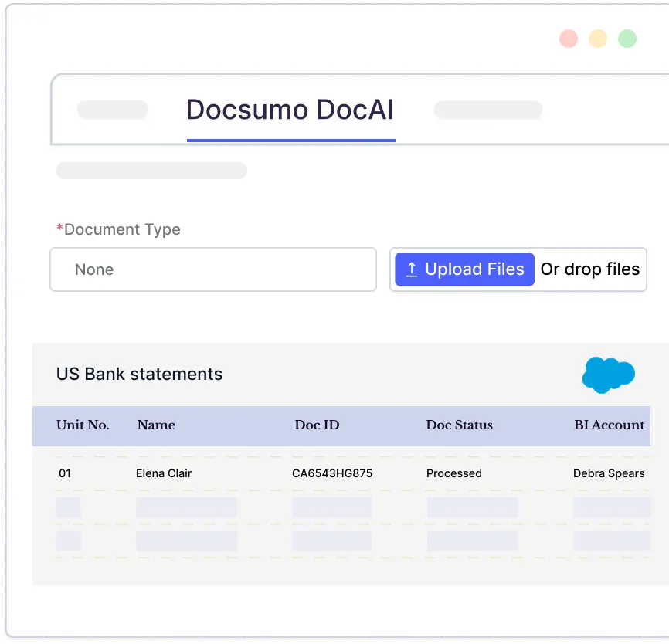The height and width of the screenshot is (644, 669).
Task: Click the 'Or drop files' text
Action: [590, 269]
